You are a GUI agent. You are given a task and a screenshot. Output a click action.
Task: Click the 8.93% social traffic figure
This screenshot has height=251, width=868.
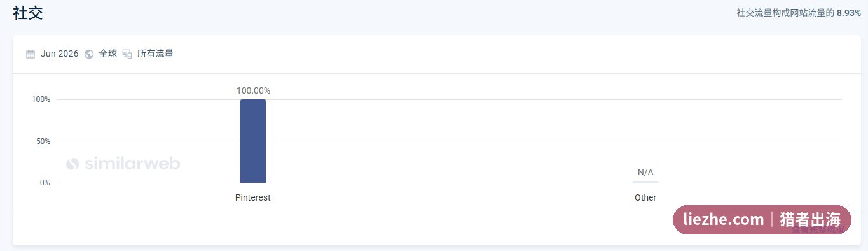click(849, 13)
